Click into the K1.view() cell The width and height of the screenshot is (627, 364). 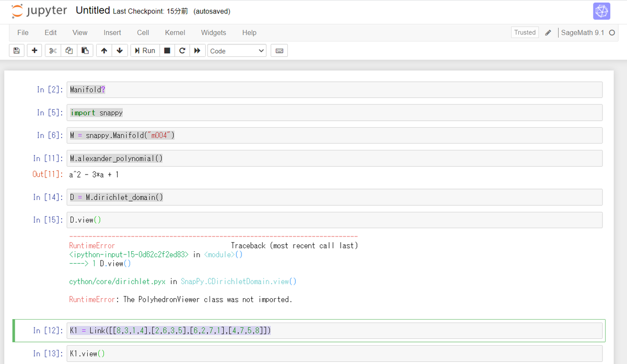[x=334, y=354]
